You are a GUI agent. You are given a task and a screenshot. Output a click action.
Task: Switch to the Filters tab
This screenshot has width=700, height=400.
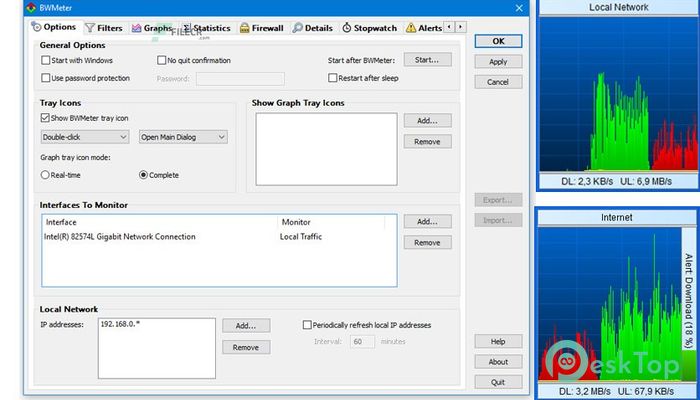click(x=104, y=28)
